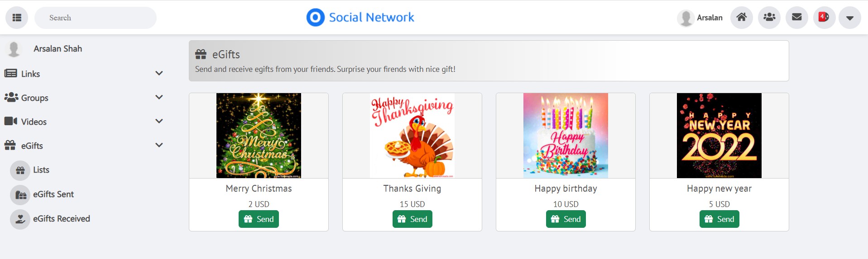868x259 pixels.
Task: Click the Happy Birthday cake thumbnail
Action: pyautogui.click(x=566, y=136)
